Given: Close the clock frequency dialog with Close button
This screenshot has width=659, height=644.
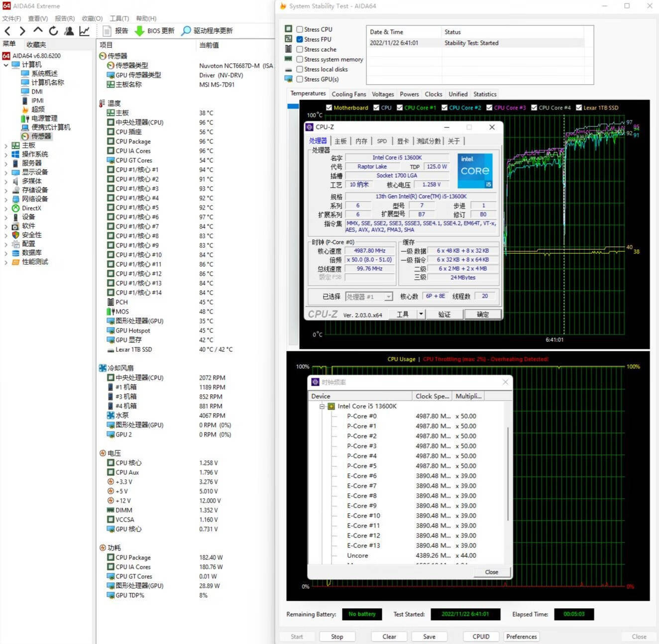Looking at the screenshot, I should [492, 572].
